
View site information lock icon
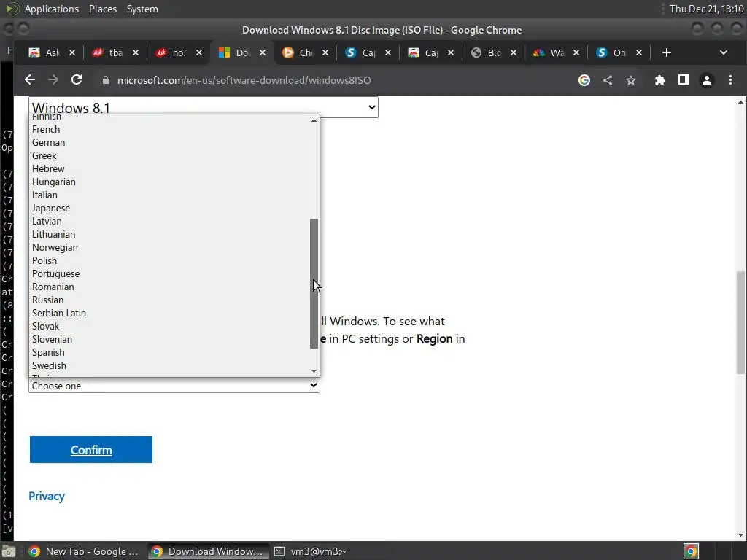(106, 80)
